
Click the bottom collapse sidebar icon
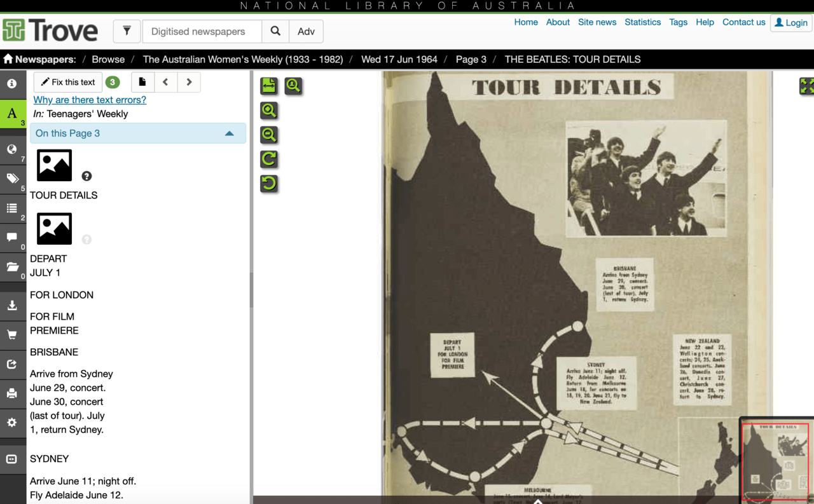pyautogui.click(x=12, y=459)
